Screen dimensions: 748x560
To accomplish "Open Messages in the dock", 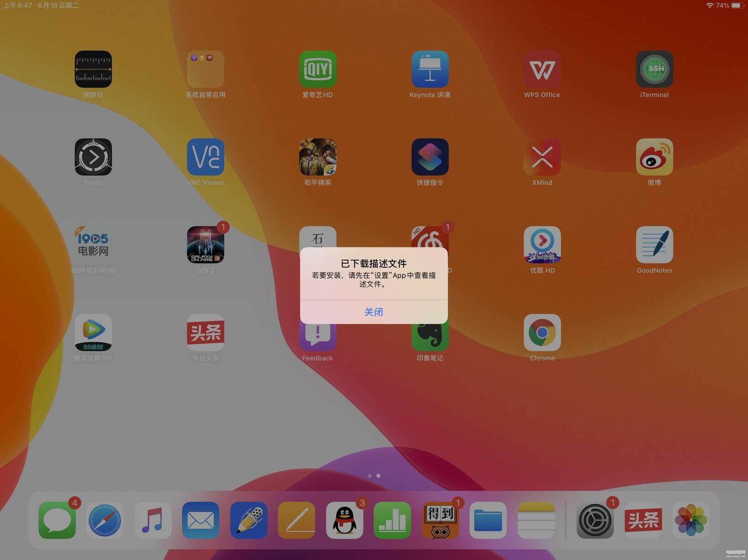I will pos(57,520).
